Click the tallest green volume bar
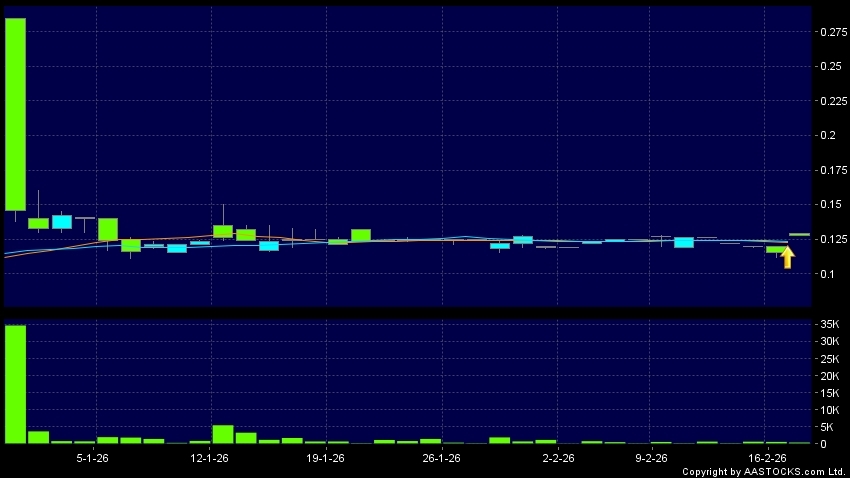 pos(15,384)
